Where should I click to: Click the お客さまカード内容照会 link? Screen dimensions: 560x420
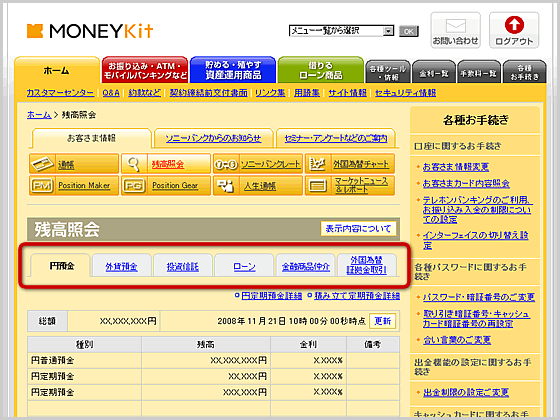pos(466,184)
